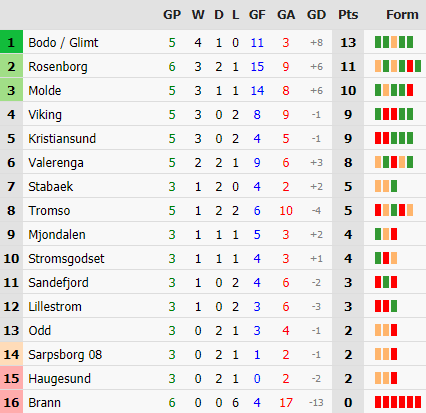Click the GP column header
The width and height of the screenshot is (426, 413).
pos(172,15)
